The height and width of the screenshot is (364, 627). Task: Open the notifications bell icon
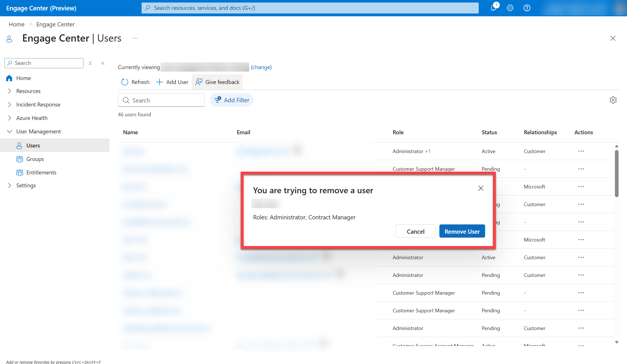(493, 8)
